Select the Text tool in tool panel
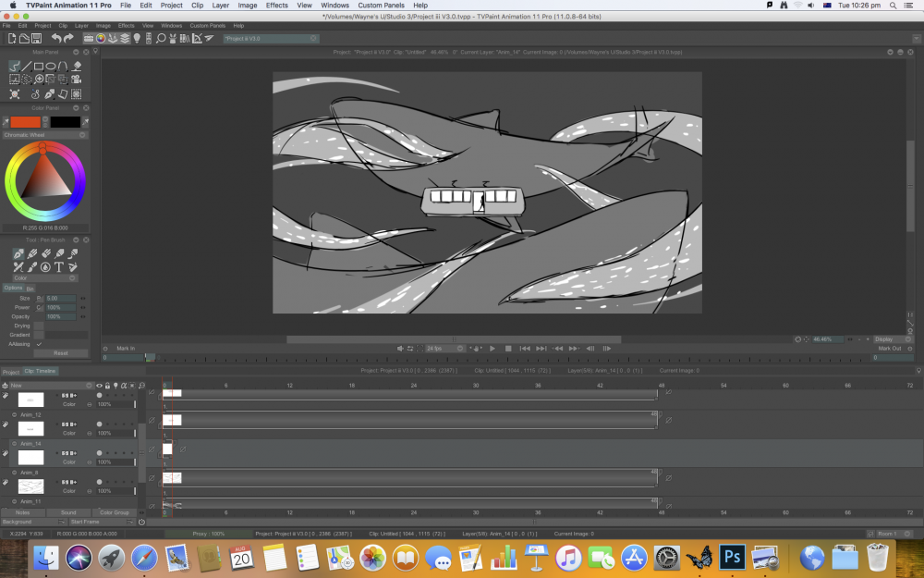The width and height of the screenshot is (924, 578). tap(59, 267)
